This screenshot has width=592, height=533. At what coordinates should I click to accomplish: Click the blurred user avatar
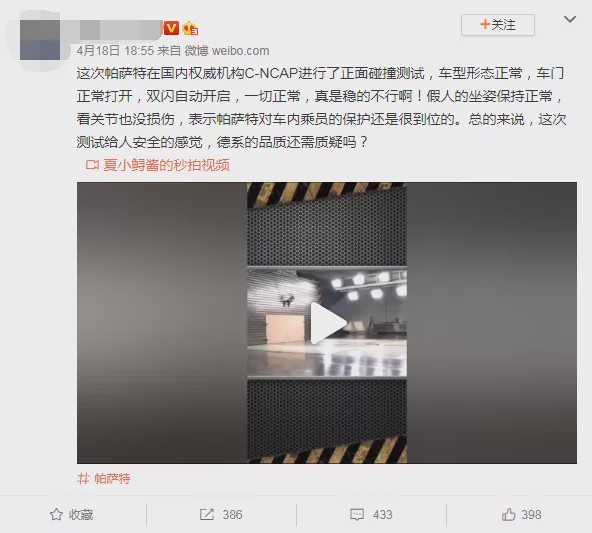[x=40, y=40]
